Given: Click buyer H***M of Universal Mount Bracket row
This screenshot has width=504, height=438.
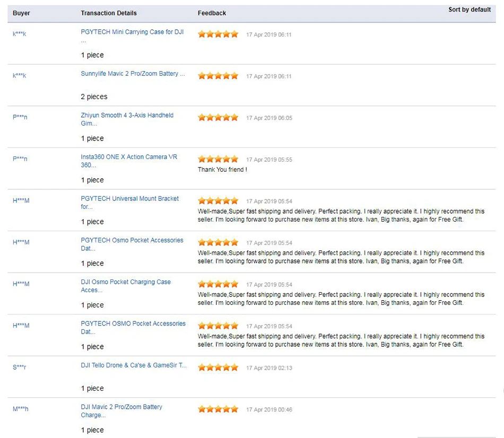Looking at the screenshot, I should coord(21,200).
